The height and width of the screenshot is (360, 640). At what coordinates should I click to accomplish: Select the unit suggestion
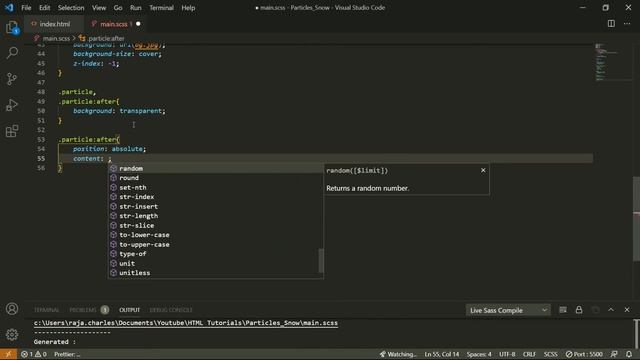click(x=216, y=264)
